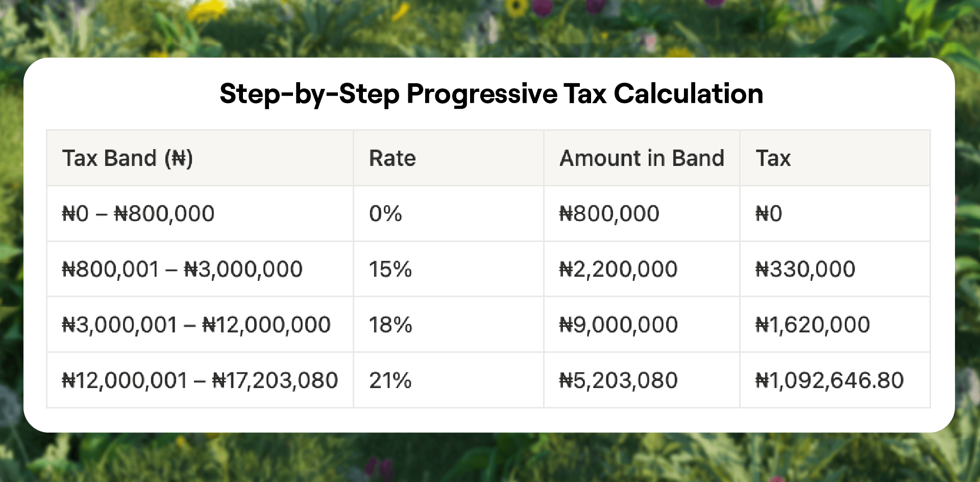Select the "Tax" column header
The height and width of the screenshot is (482, 980).
click(773, 158)
